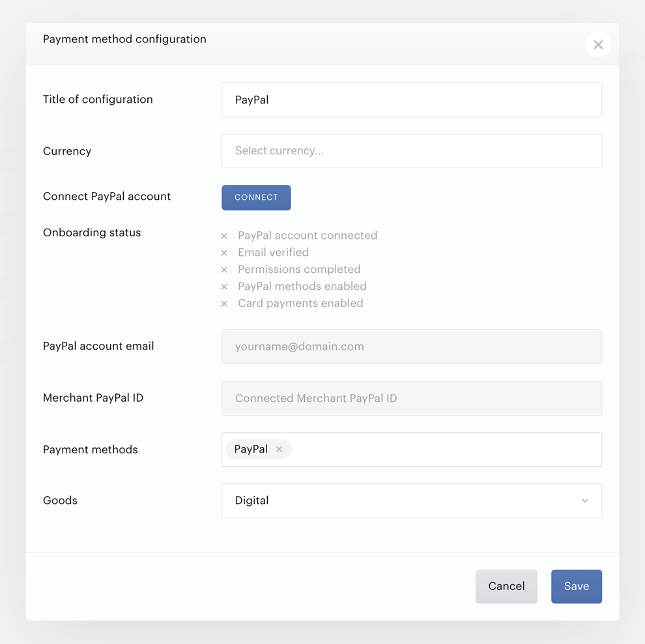Click X icon beside Card payments enabled
The image size is (645, 644).
(224, 303)
